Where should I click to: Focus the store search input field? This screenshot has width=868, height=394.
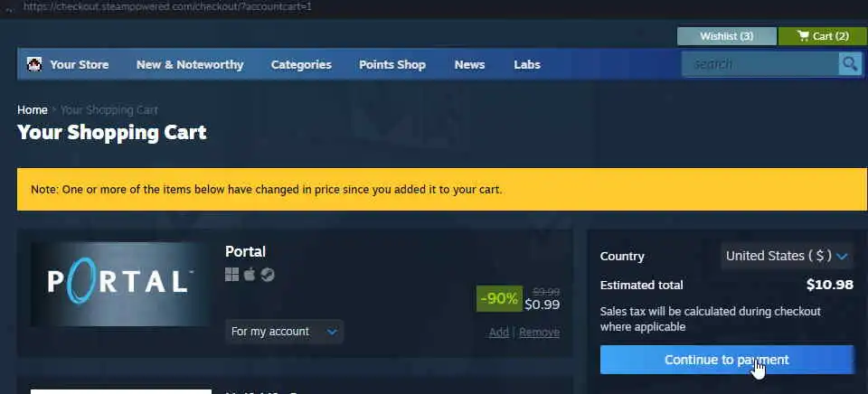click(x=760, y=64)
